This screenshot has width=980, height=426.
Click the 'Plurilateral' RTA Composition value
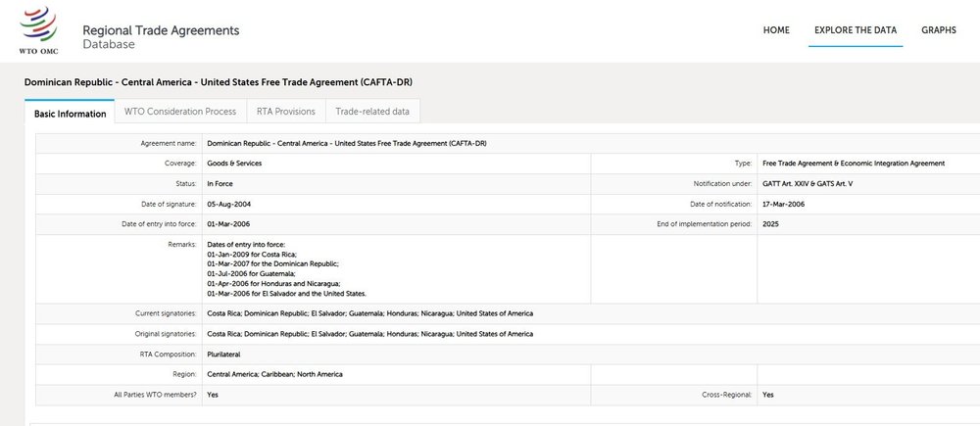click(223, 355)
